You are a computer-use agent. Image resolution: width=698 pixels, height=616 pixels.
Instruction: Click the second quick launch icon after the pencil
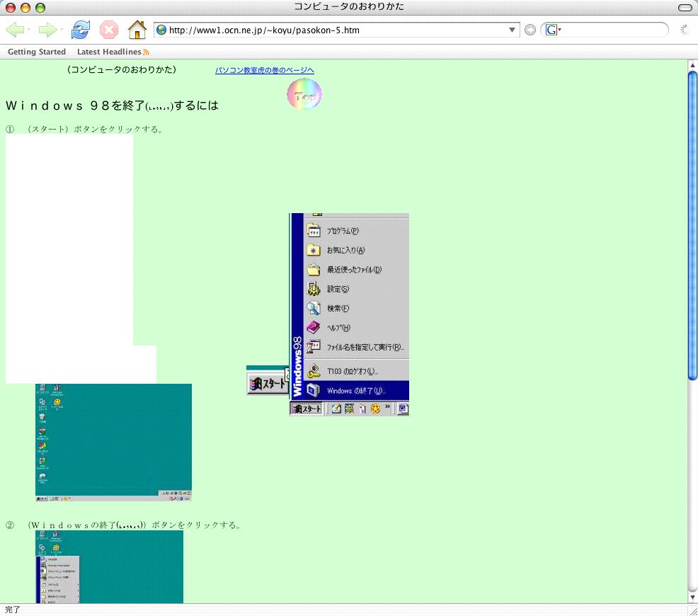pyautogui.click(x=350, y=409)
